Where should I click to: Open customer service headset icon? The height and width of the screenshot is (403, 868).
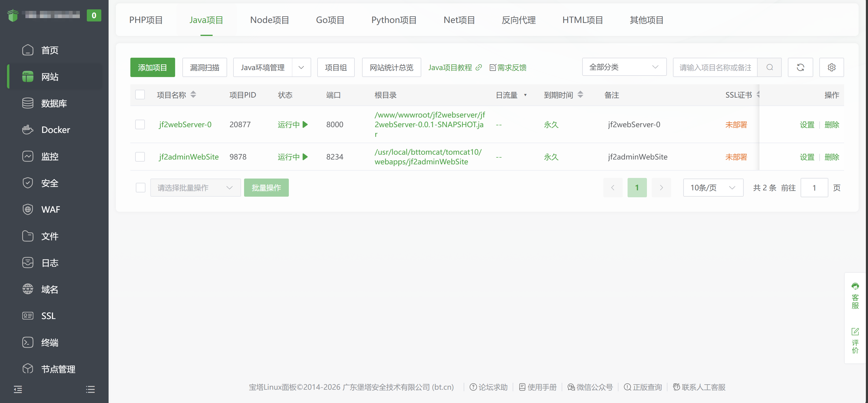pyautogui.click(x=855, y=286)
